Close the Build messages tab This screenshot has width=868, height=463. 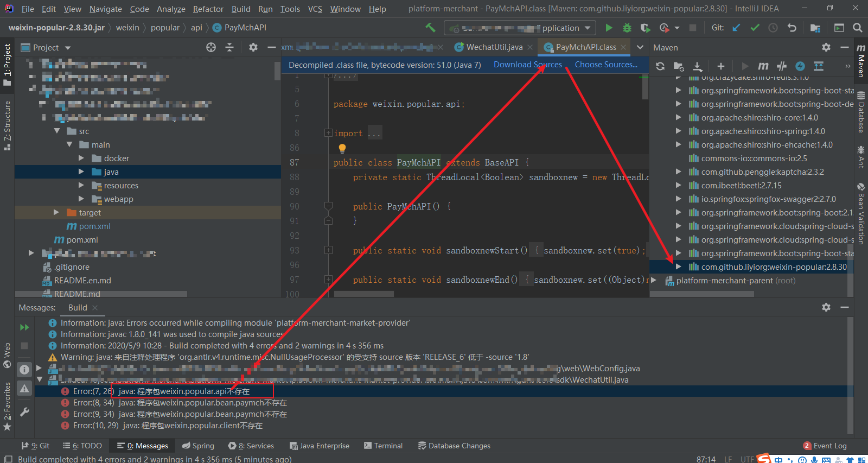(95, 308)
